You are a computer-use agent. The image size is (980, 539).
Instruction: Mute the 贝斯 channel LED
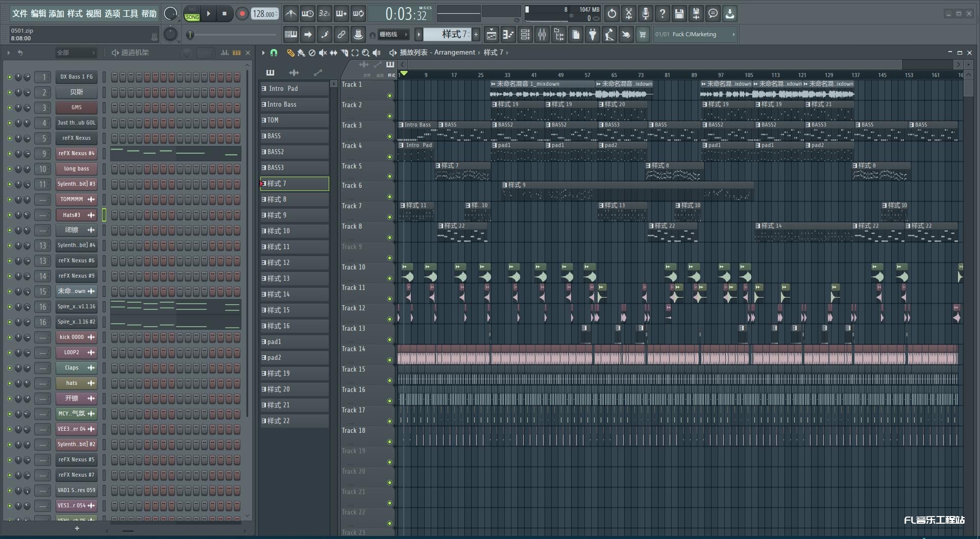9,92
